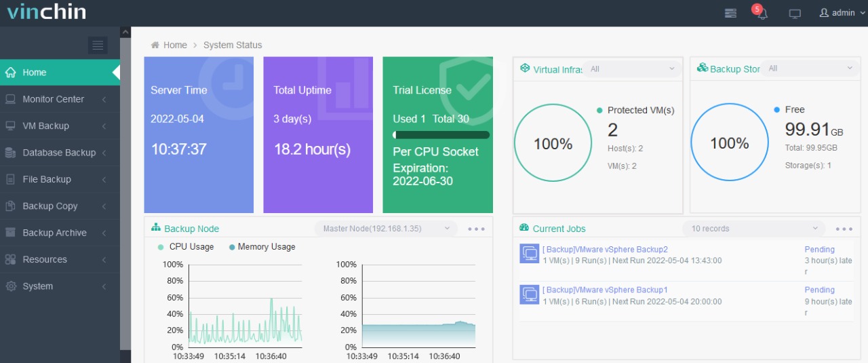Open the notifications bell icon
The width and height of the screenshot is (868, 363).
(x=762, y=13)
